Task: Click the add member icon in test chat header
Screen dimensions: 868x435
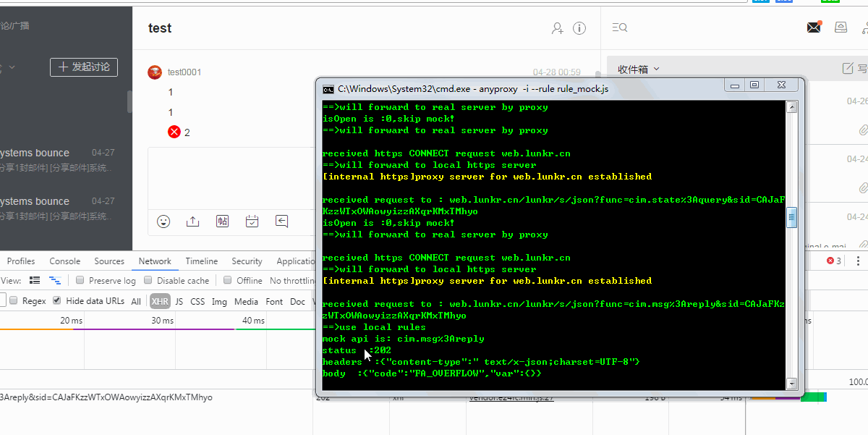Action: point(557,28)
